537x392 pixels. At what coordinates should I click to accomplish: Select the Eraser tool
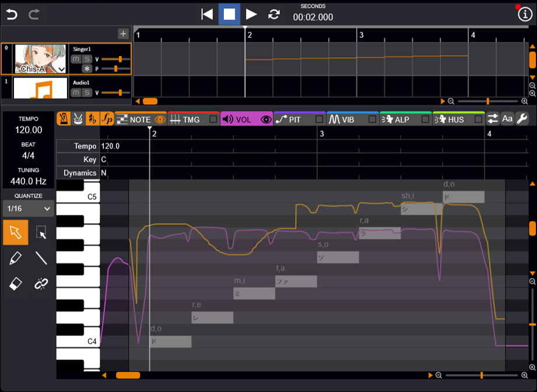(16, 283)
